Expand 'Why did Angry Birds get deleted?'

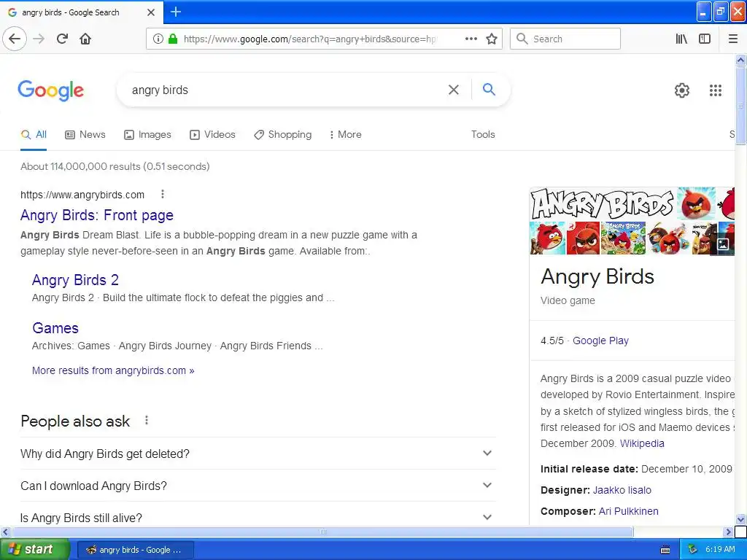(258, 454)
